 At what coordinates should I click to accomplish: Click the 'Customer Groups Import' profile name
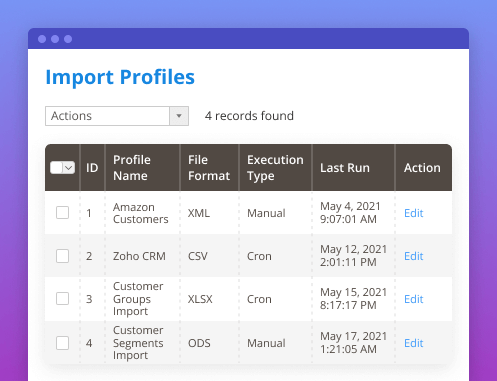[x=138, y=299]
